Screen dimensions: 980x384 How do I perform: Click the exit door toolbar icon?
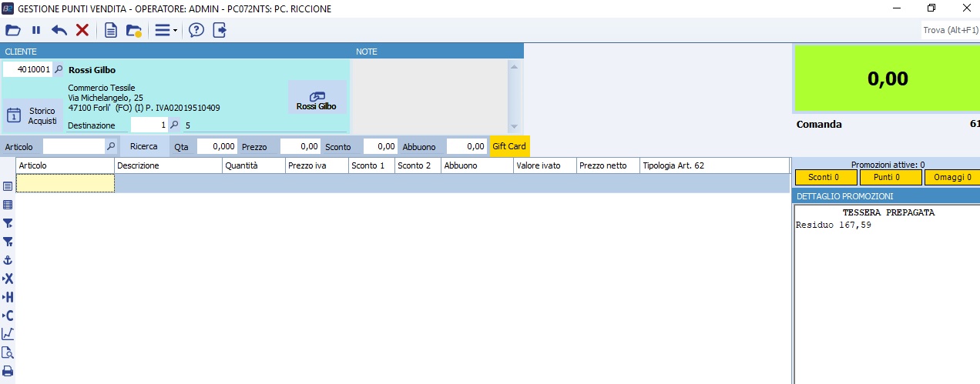220,30
